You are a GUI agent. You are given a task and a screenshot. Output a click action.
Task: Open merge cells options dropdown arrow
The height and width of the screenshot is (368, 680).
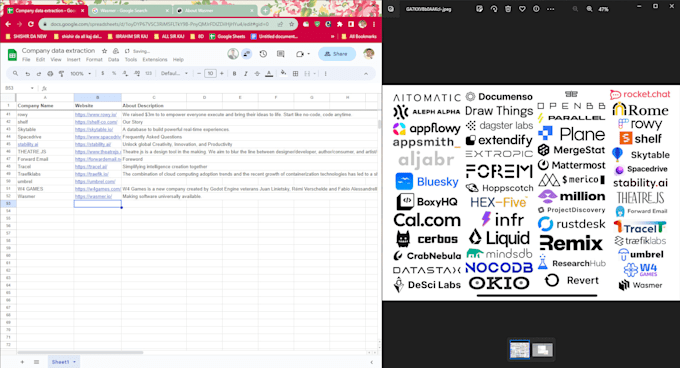tap(314, 74)
